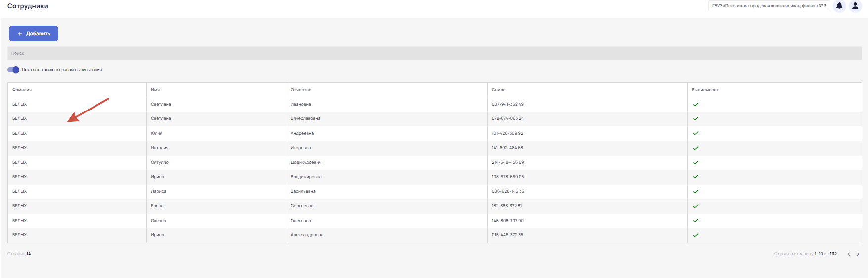This screenshot has height=278, width=868.
Task: Click the СНИЛС 078-874-063 24
Action: tap(507, 118)
